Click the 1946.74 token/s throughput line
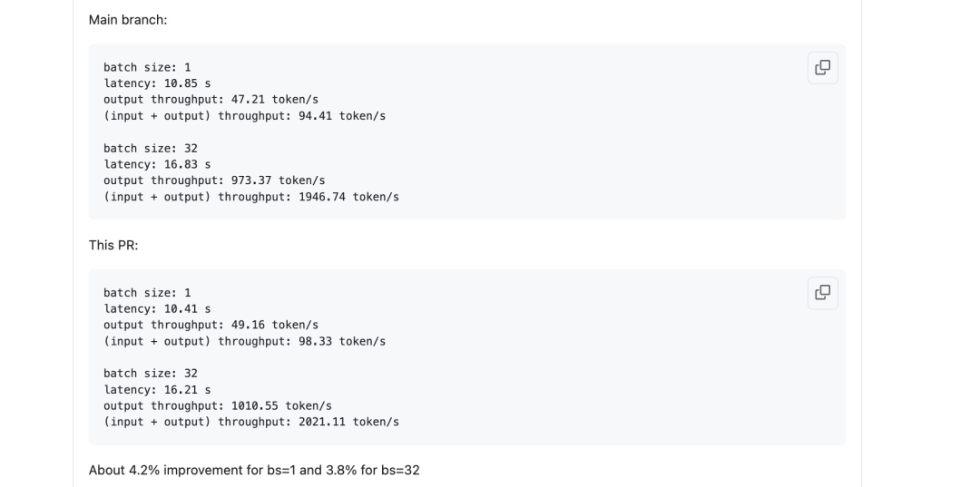The height and width of the screenshot is (487, 980). pos(251,197)
